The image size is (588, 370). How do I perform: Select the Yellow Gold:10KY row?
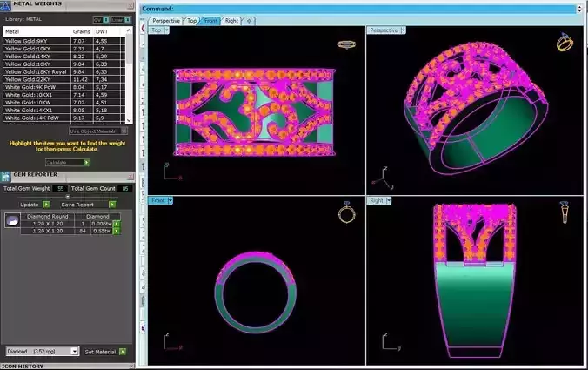point(63,49)
